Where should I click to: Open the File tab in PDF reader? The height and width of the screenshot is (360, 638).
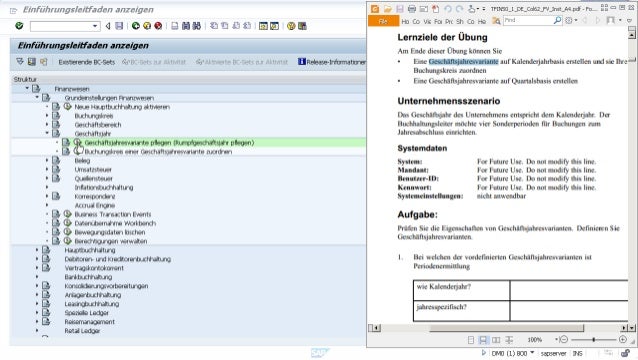coord(383,21)
